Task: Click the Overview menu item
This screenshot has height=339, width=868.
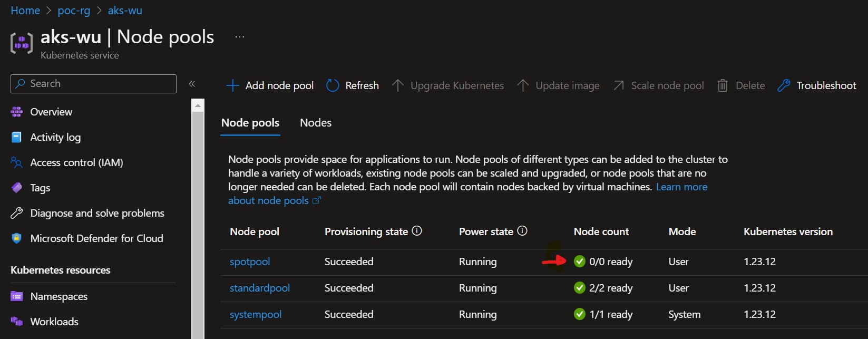Action: [51, 112]
